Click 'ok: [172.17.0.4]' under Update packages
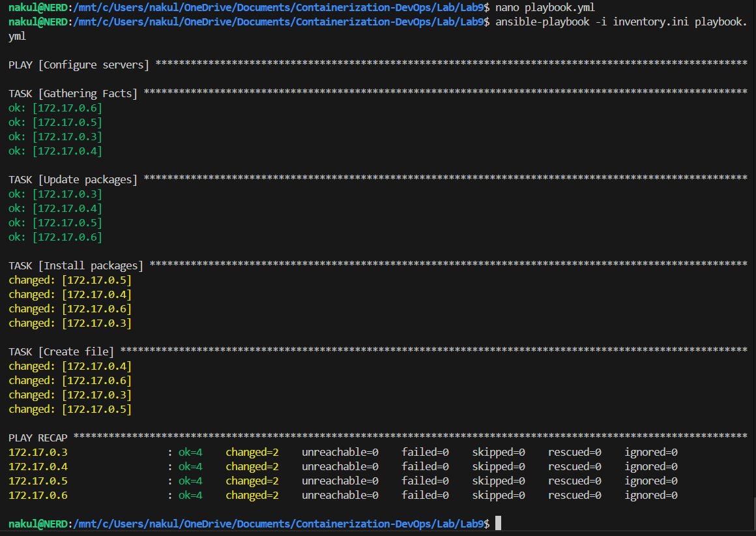This screenshot has width=756, height=536. click(55, 209)
